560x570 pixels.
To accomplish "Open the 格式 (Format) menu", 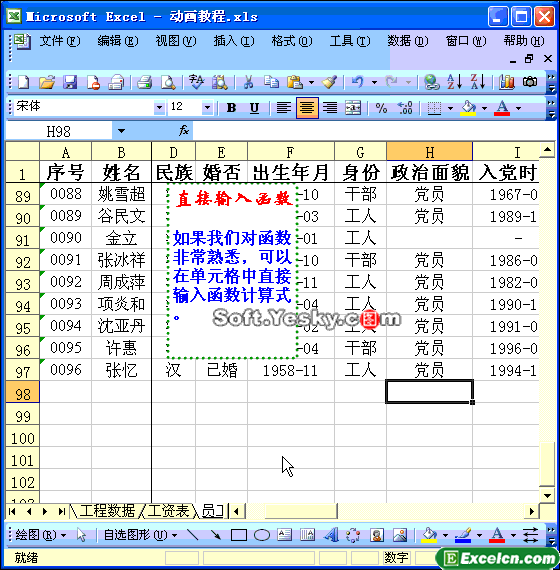I will pyautogui.click(x=292, y=41).
